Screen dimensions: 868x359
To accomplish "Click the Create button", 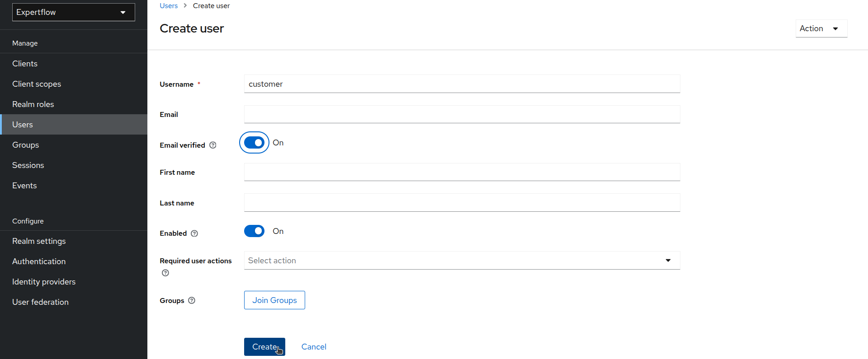I will (264, 347).
